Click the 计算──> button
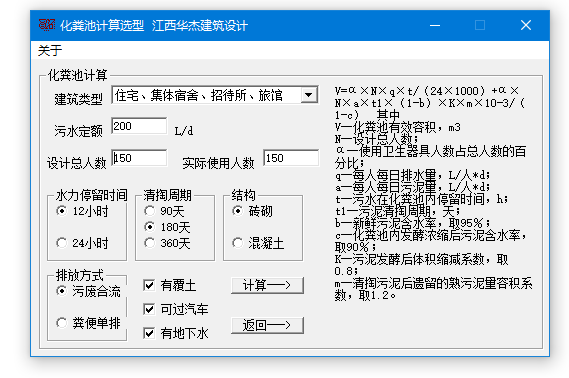This screenshot has height=378, width=569. tap(267, 285)
